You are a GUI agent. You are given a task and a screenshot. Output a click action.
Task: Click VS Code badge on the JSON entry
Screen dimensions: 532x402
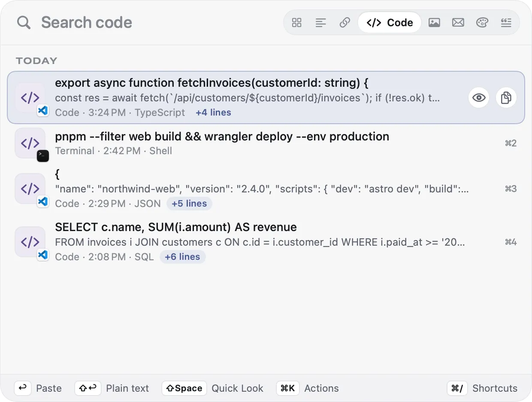coord(43,201)
